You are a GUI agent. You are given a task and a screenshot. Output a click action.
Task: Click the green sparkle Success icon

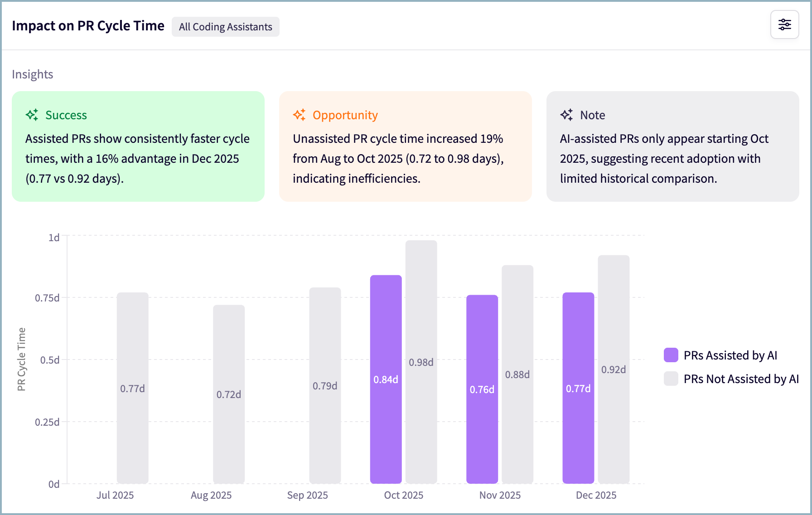coord(32,115)
